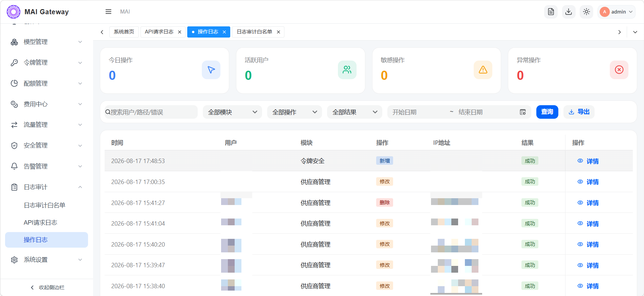Click the 告警管理 bell icon
Image resolution: width=644 pixels, height=296 pixels.
click(x=14, y=166)
